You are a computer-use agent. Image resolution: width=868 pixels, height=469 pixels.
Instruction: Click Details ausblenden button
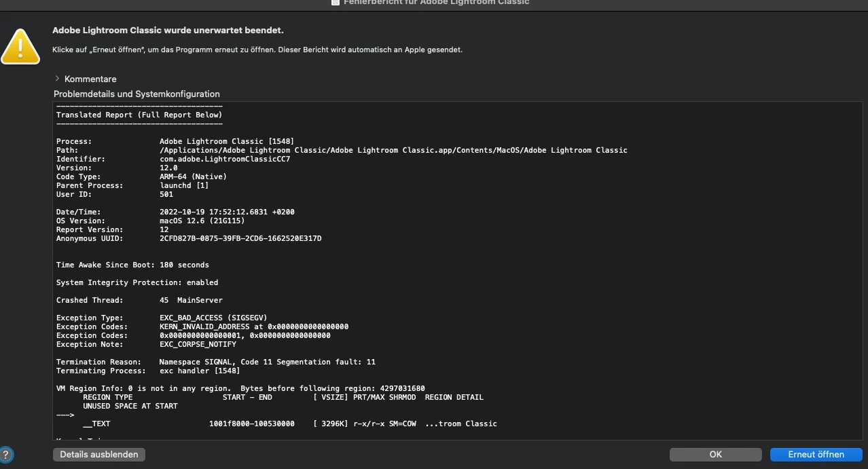click(99, 455)
